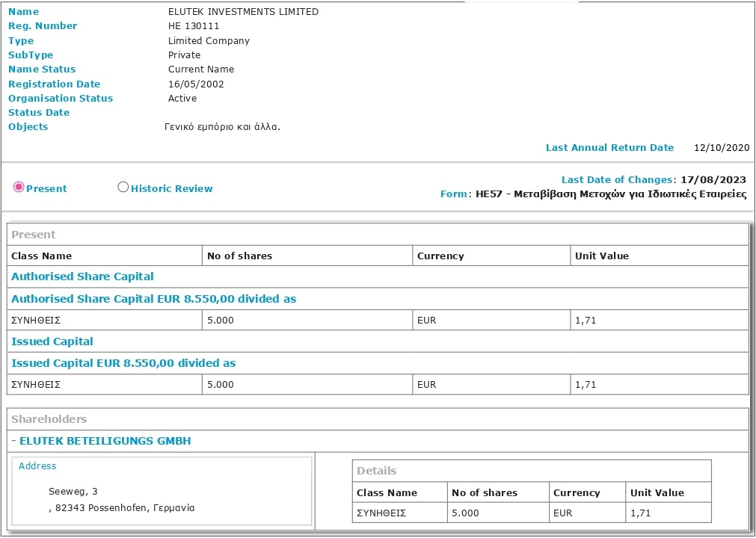Click the HE57 form description text
Viewport: 756px width, 538px height.
pyautogui.click(x=611, y=194)
